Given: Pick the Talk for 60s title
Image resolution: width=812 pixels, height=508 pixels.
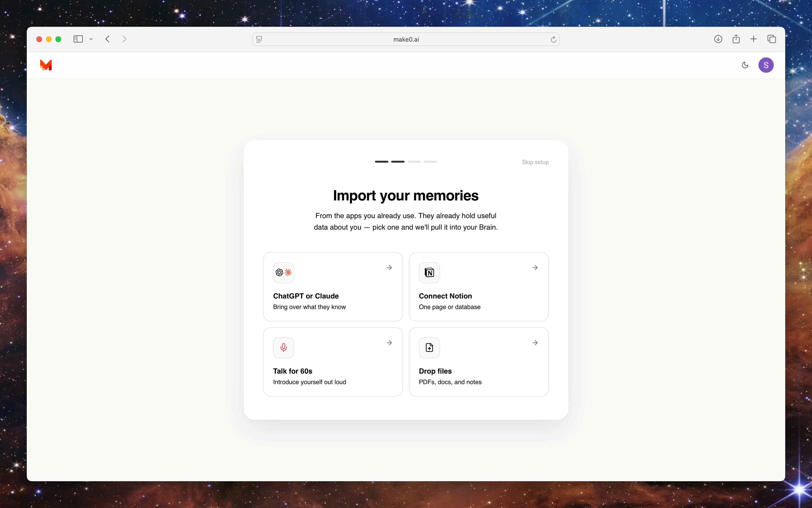Looking at the screenshot, I should tap(293, 371).
